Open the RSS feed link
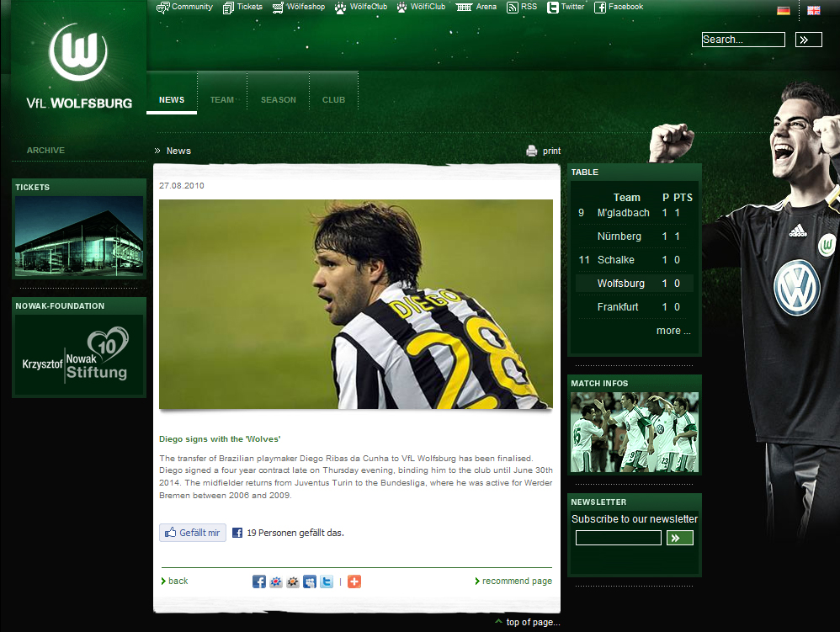The height and width of the screenshot is (632, 840). pos(521,7)
